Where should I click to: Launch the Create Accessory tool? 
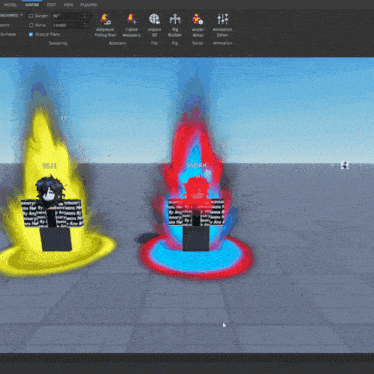131,25
